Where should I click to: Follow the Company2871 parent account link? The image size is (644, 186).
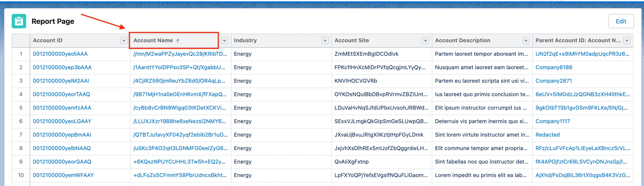click(554, 81)
